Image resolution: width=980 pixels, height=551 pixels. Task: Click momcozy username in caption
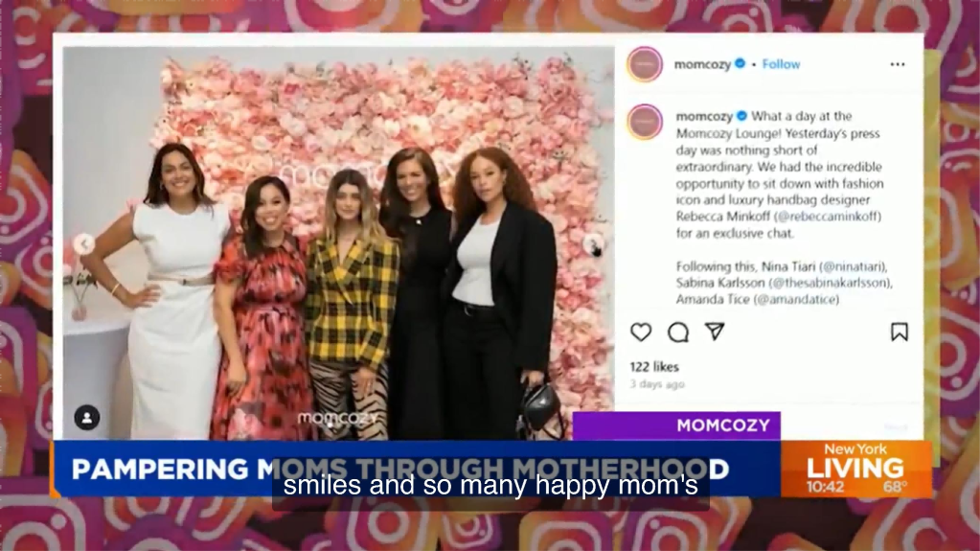[704, 116]
